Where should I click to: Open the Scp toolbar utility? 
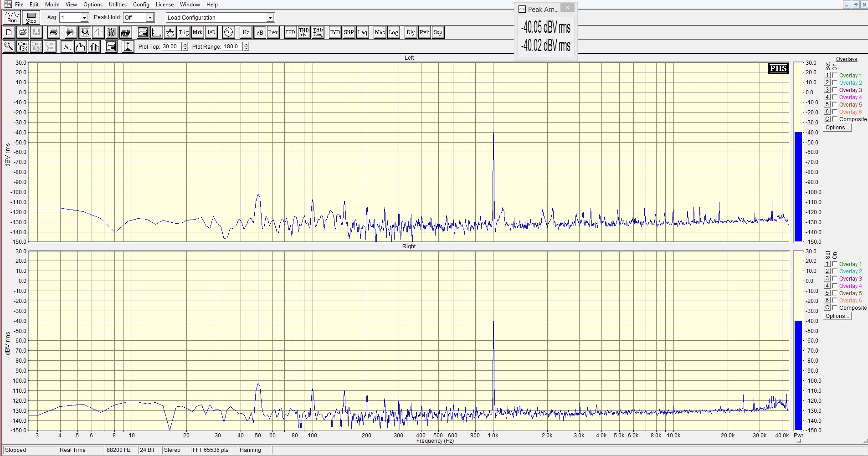[438, 32]
